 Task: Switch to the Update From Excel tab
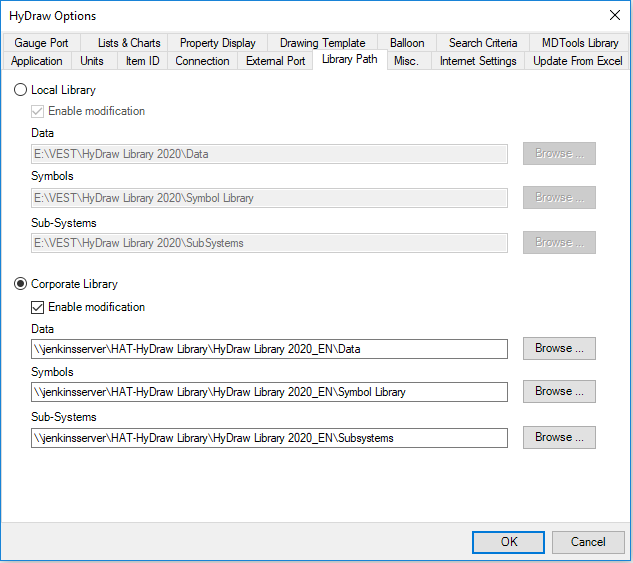(577, 61)
